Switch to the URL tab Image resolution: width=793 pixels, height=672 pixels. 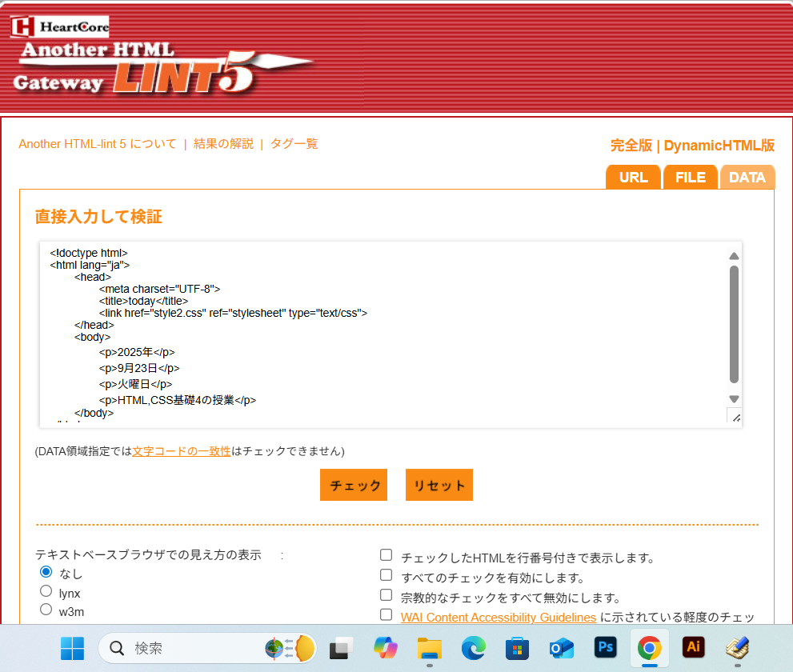coord(633,178)
